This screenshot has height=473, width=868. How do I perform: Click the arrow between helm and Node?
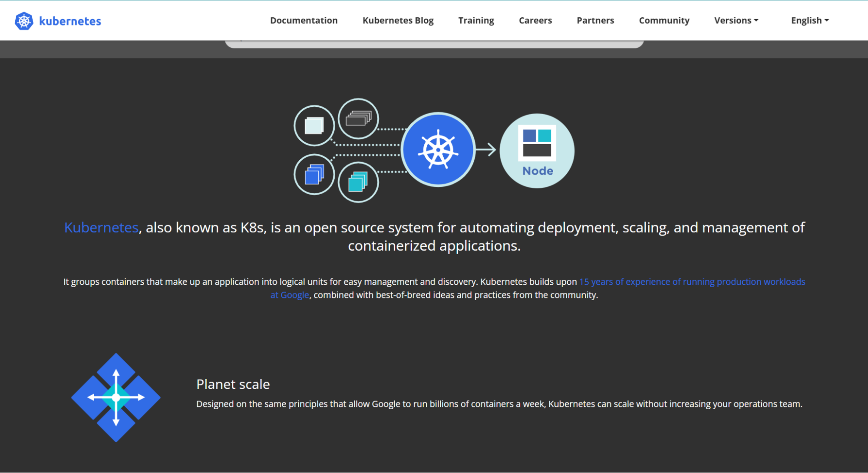[x=486, y=150]
